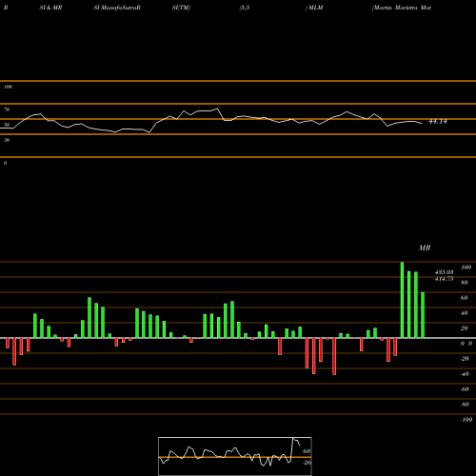The height and width of the screenshot is (476, 476).
Task: Select the '(Martin Marietta Mat' company name
Action: point(402,8)
